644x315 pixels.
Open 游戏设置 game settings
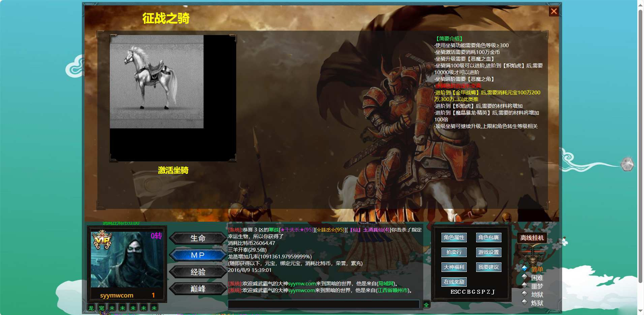point(489,252)
